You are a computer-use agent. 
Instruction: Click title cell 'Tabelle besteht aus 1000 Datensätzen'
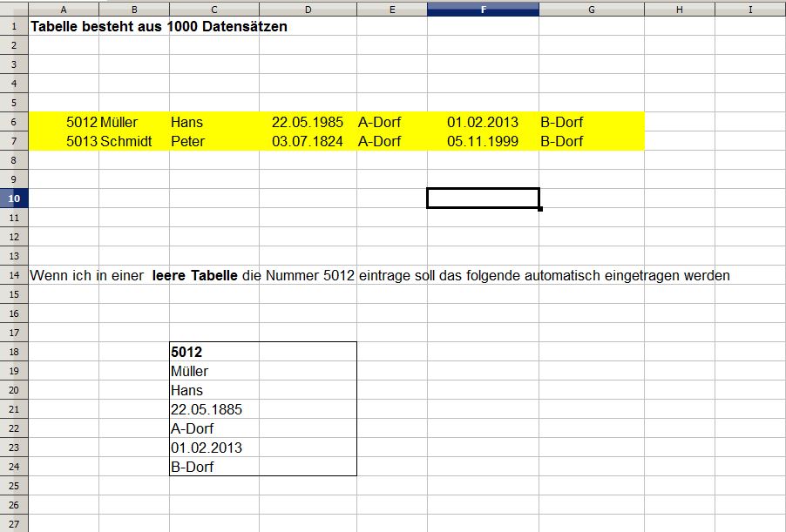click(159, 26)
